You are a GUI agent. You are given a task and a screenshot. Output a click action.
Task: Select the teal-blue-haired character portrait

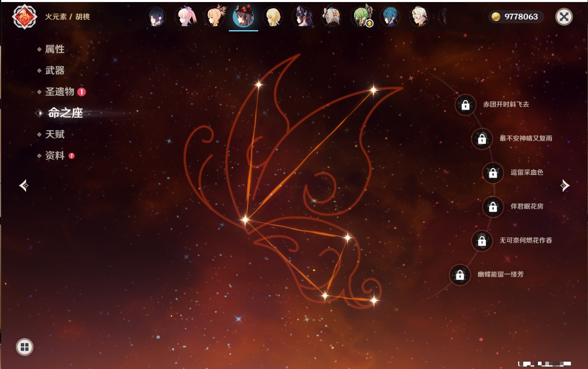[x=391, y=17]
